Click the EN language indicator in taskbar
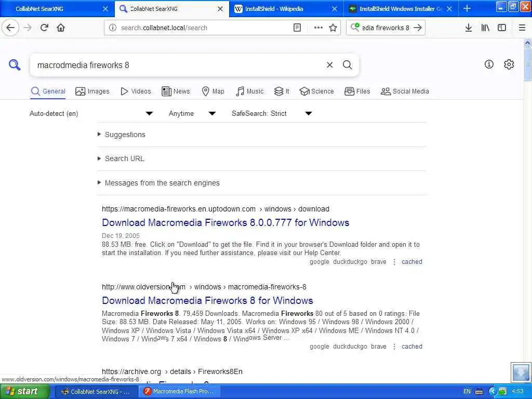Image resolution: width=532 pixels, height=399 pixels. point(467,392)
